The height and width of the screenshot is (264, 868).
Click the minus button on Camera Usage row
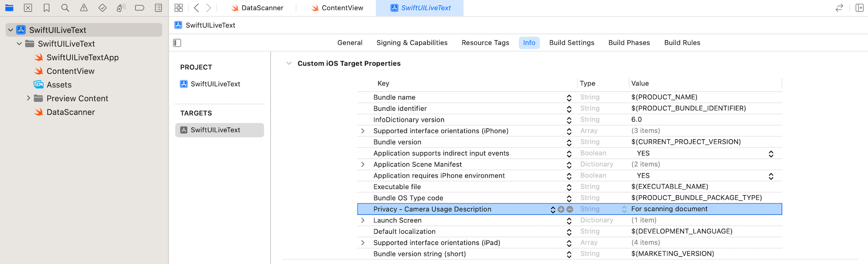pyautogui.click(x=570, y=209)
